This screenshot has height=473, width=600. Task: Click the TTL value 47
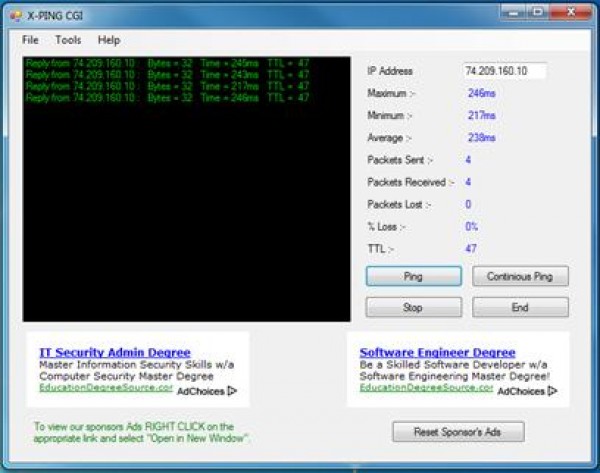[x=471, y=249]
